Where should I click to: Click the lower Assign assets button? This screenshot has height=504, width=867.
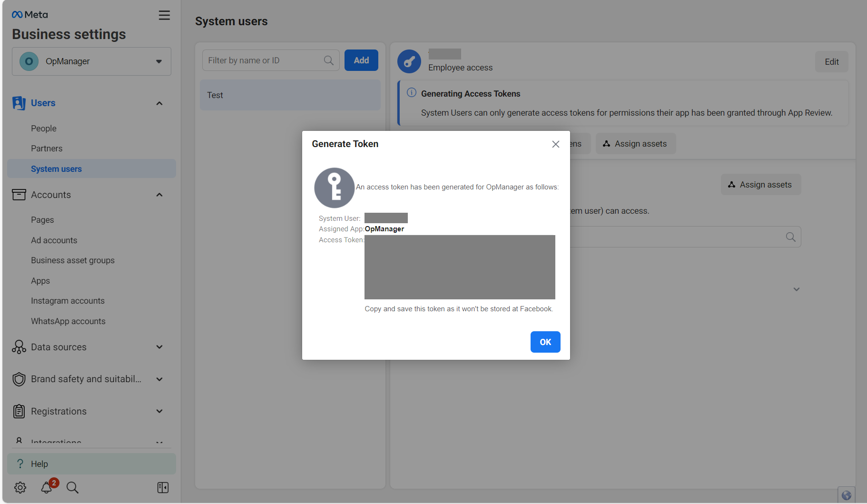click(761, 185)
